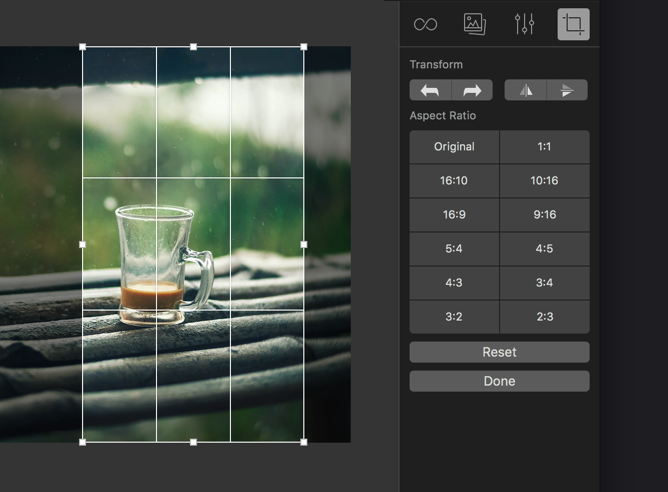Image resolution: width=668 pixels, height=492 pixels.
Task: Flip the image vertically
Action: [567, 90]
